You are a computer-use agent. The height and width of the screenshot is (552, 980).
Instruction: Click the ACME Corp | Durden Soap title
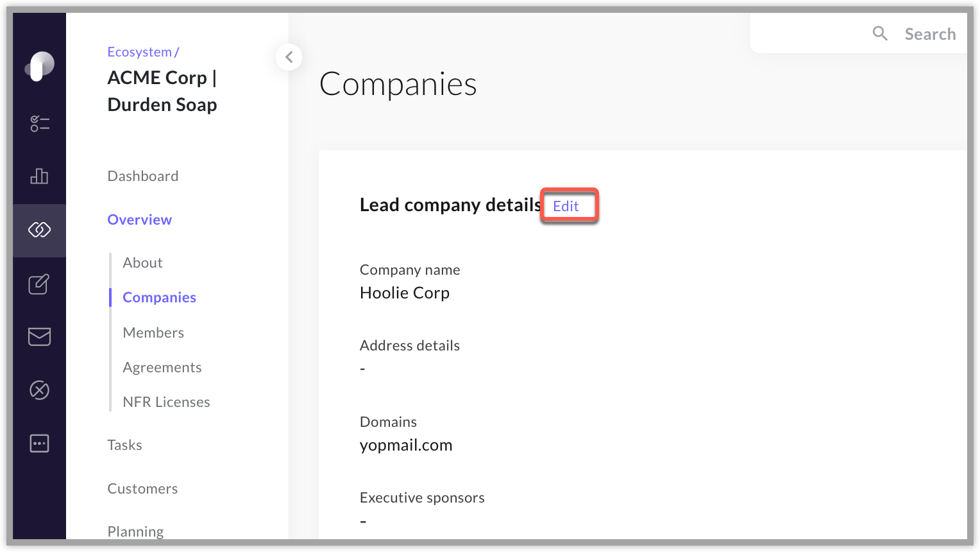pos(162,91)
